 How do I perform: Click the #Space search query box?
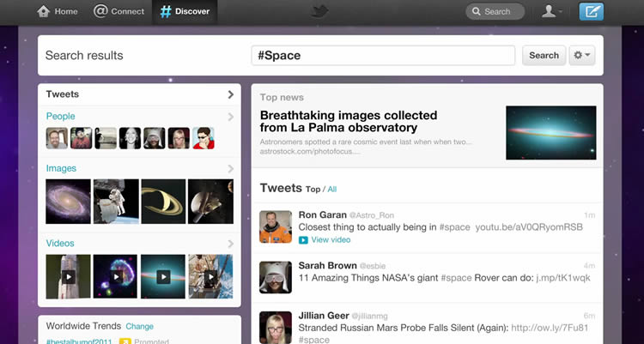[x=383, y=56]
